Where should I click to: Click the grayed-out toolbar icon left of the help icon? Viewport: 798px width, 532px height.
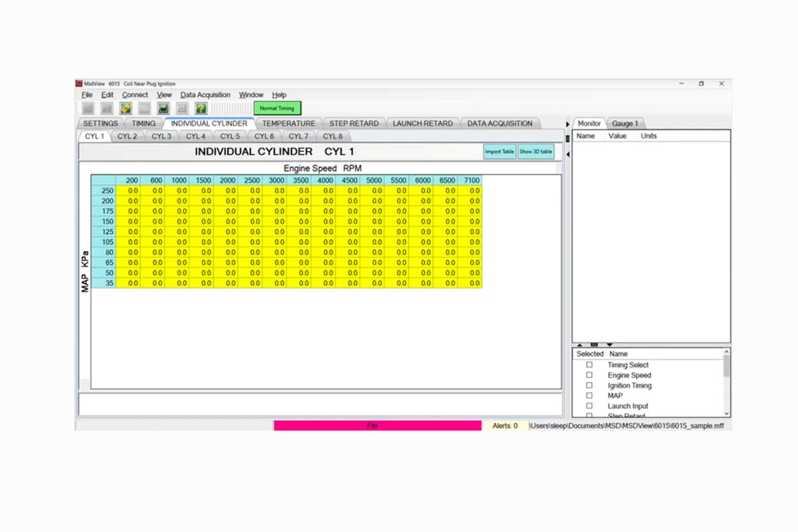(182, 108)
